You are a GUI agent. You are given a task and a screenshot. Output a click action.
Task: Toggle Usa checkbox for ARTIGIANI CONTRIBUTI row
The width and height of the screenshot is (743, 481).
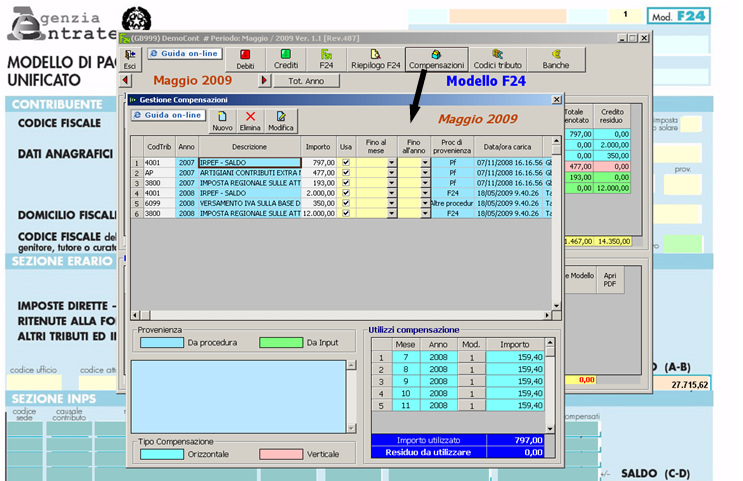coord(346,172)
